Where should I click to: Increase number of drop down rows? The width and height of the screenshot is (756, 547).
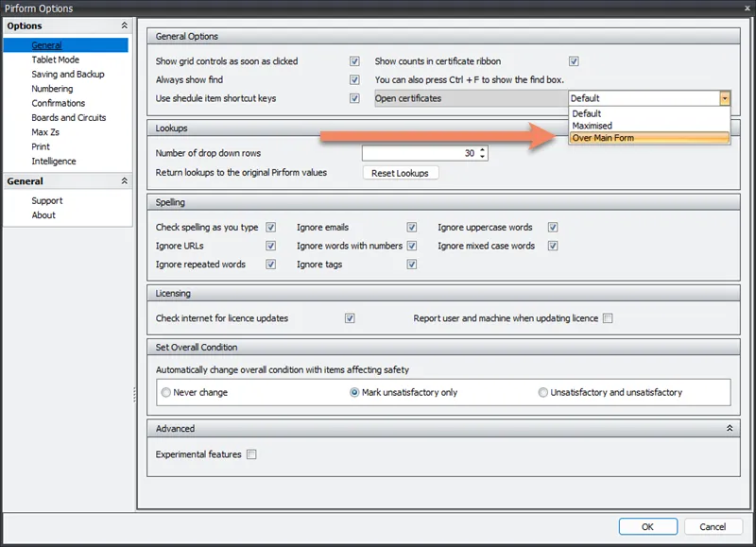point(483,149)
